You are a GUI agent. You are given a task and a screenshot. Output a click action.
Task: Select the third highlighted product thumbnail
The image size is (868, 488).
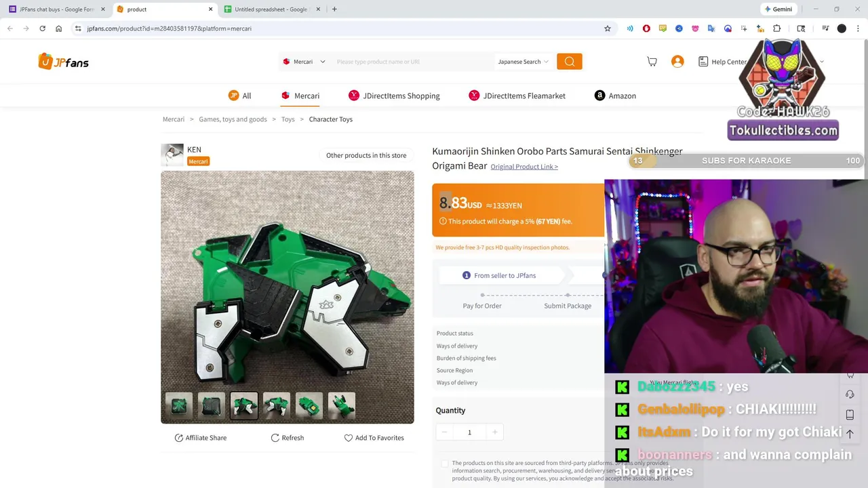pos(244,406)
